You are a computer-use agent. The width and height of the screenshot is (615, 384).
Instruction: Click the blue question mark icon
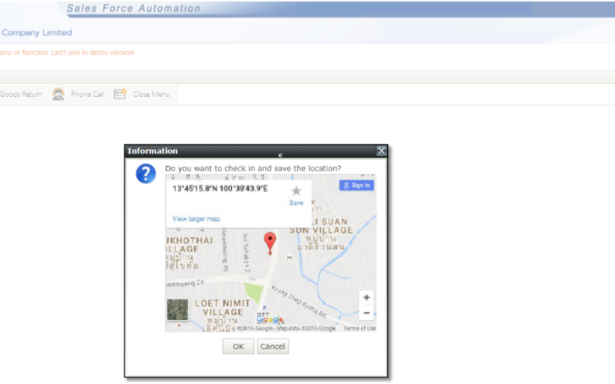tap(146, 173)
